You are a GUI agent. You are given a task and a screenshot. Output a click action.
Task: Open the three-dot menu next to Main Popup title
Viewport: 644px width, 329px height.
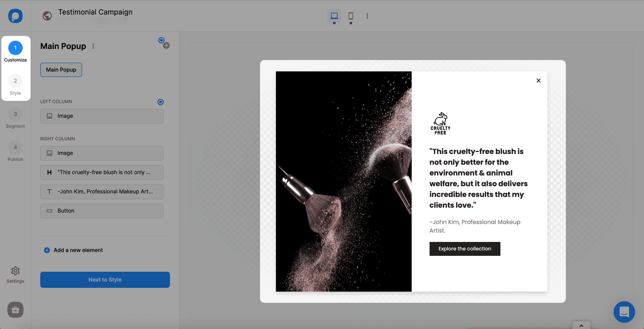[93, 46]
